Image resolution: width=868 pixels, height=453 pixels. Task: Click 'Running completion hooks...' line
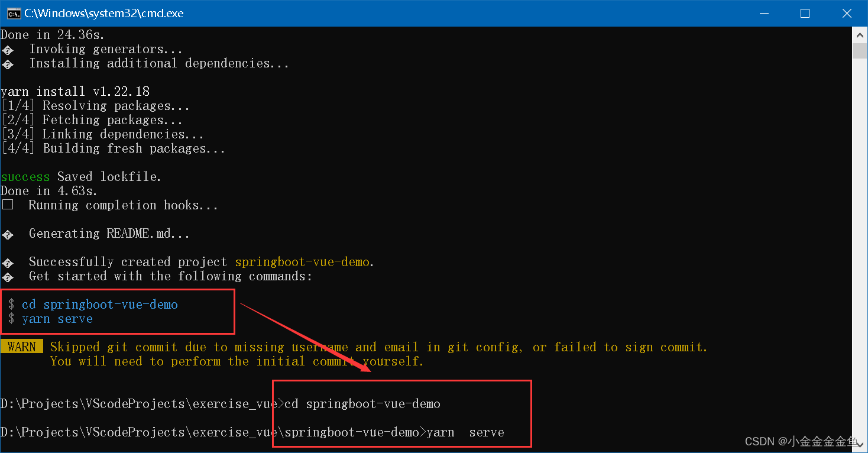point(124,205)
